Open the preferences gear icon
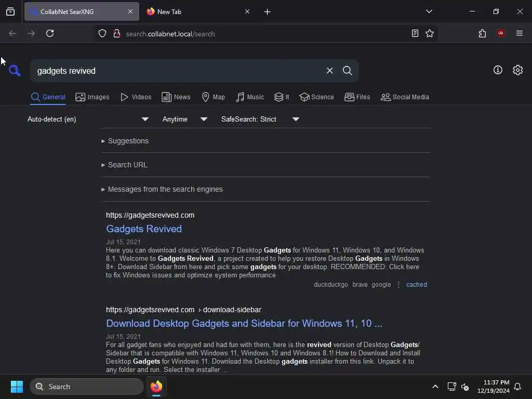This screenshot has height=399, width=532. click(x=518, y=70)
